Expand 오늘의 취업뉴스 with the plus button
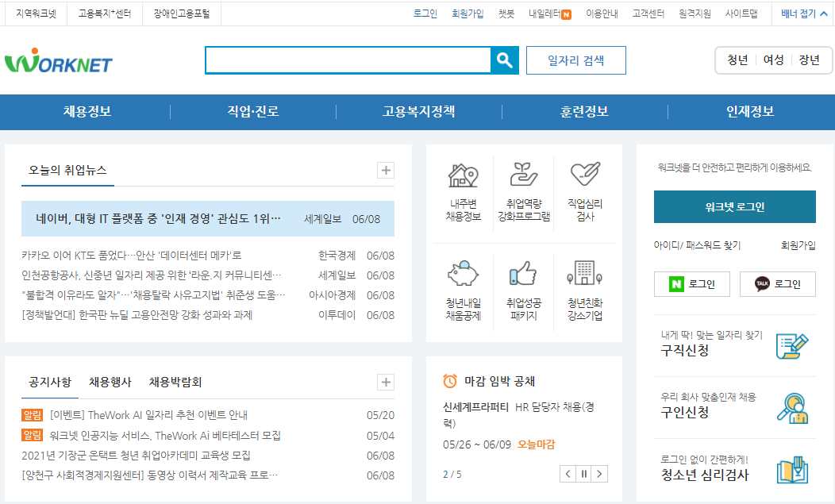Viewport: 835px width, 504px height. click(x=386, y=171)
